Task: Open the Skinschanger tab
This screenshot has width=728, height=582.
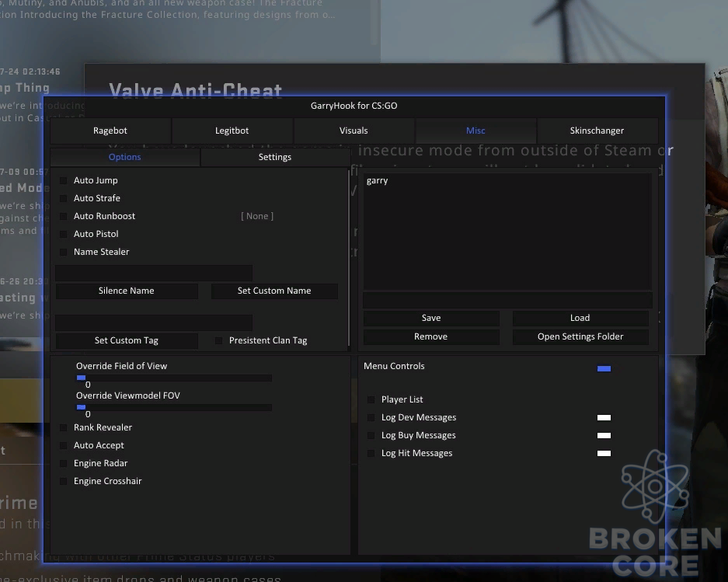Action: pos(597,131)
